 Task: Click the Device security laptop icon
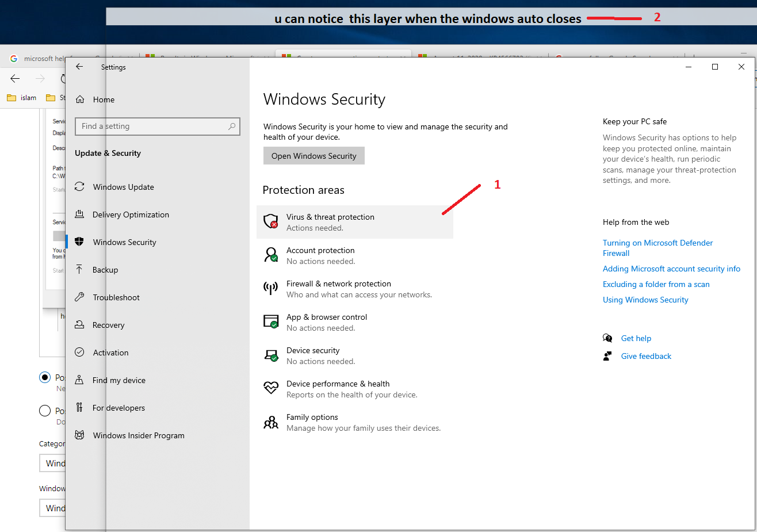(271, 355)
